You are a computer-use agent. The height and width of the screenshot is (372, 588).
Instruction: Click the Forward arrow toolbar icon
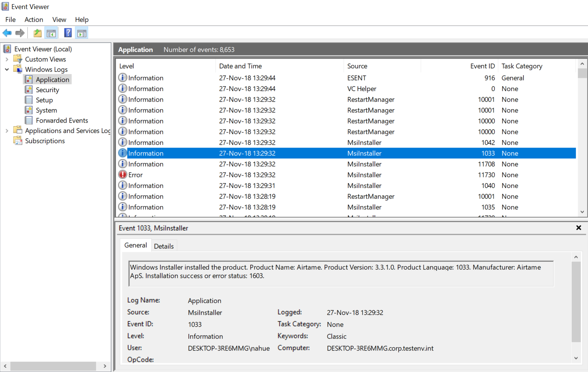tap(20, 33)
